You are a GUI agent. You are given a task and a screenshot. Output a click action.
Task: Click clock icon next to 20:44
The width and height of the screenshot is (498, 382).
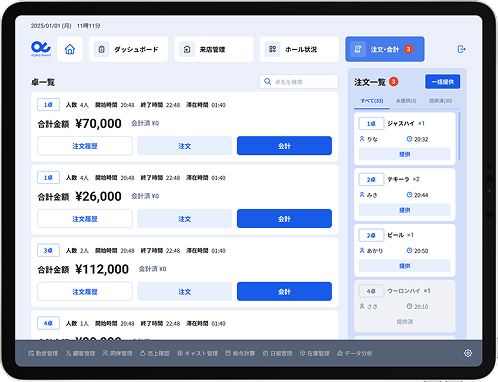click(409, 195)
